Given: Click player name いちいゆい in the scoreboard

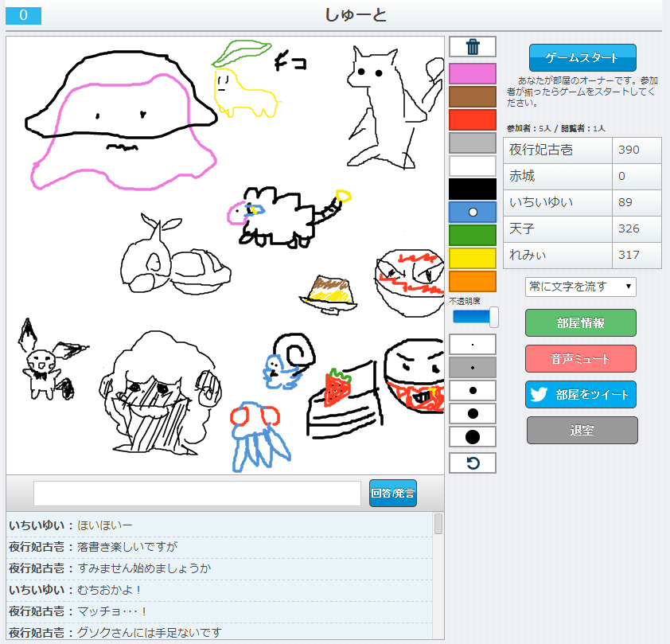Looking at the screenshot, I should (540, 202).
